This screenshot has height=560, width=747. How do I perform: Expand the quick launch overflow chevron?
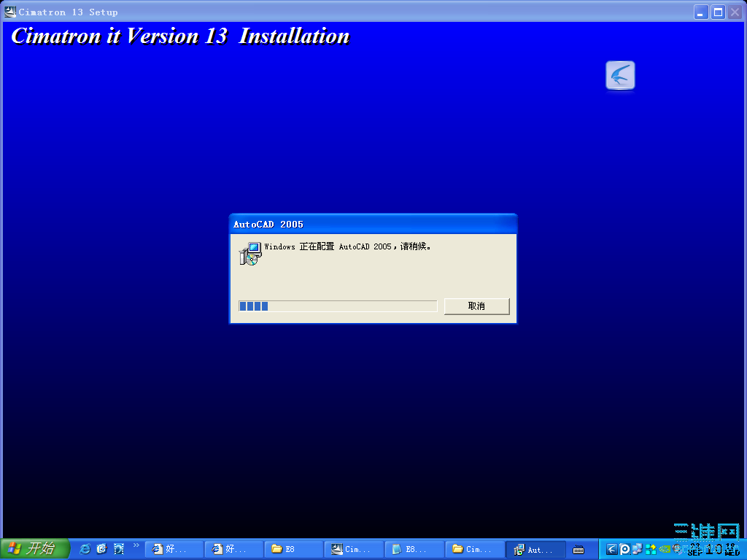(136, 545)
